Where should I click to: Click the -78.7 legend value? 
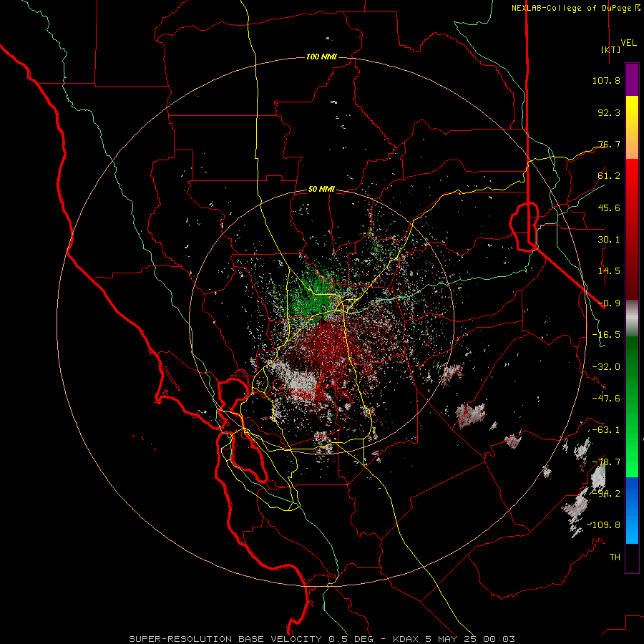click(606, 462)
